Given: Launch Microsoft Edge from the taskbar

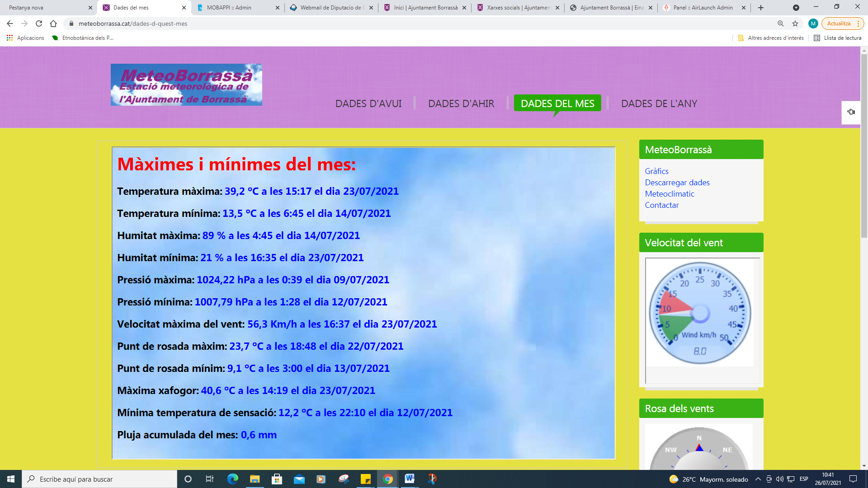Looking at the screenshot, I should click(x=232, y=479).
